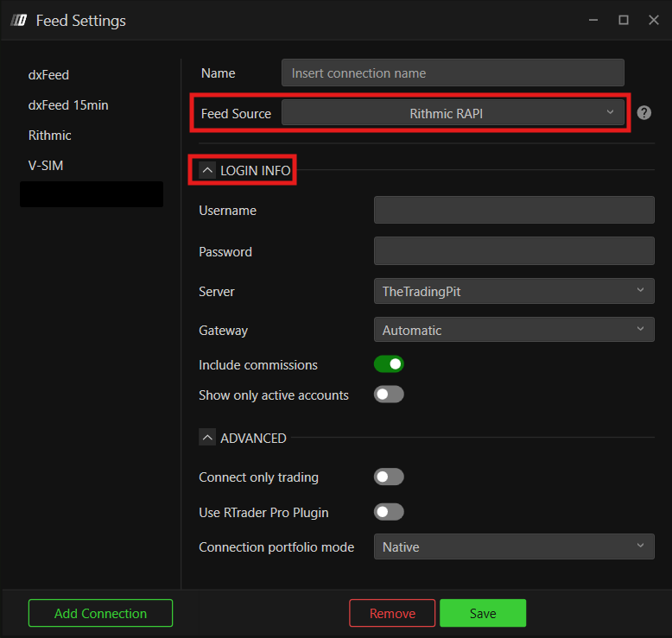Open the Connection portfolio mode dropdown
Screen dimensions: 672x638
click(x=514, y=546)
